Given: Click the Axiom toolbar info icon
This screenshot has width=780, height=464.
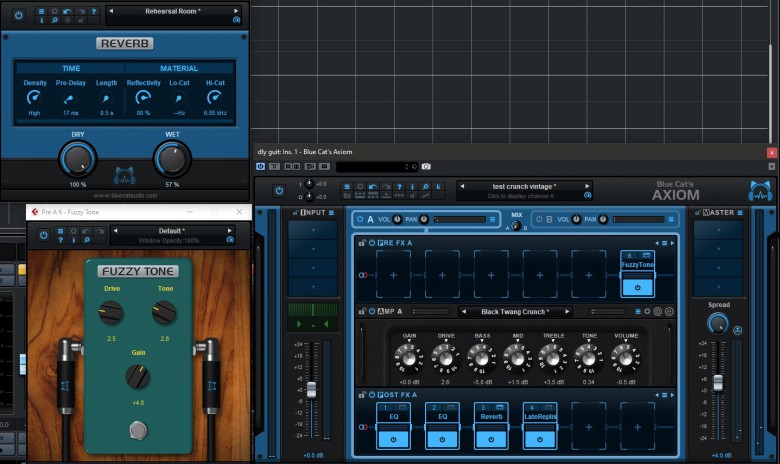Looking at the screenshot, I should [x=412, y=186].
